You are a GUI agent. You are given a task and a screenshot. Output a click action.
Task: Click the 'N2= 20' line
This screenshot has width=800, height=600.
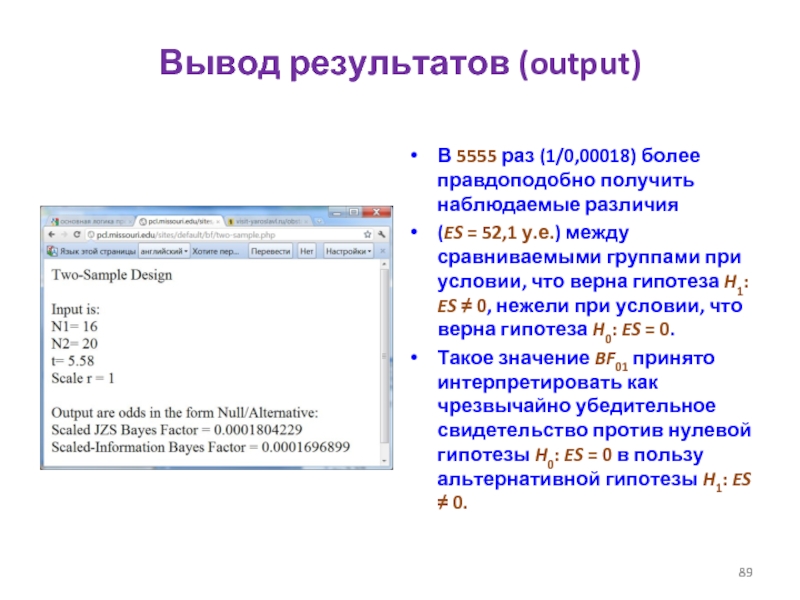pyautogui.click(x=74, y=344)
